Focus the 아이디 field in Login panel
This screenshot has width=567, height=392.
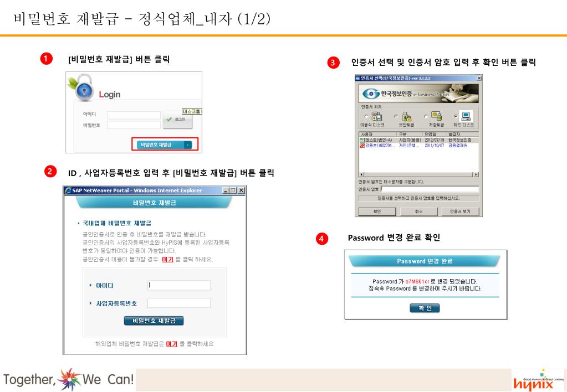[x=134, y=115]
